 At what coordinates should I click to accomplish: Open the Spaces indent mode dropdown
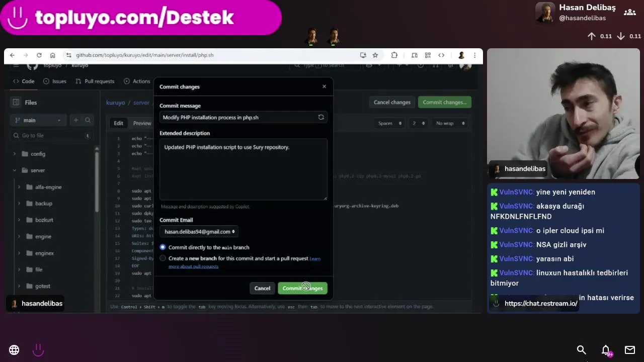(x=389, y=123)
